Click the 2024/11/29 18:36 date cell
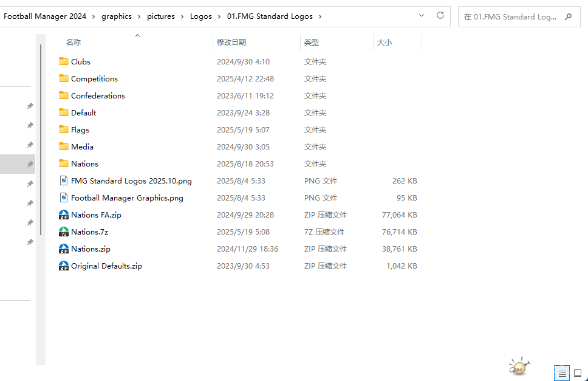This screenshot has width=588, height=381. [247, 249]
